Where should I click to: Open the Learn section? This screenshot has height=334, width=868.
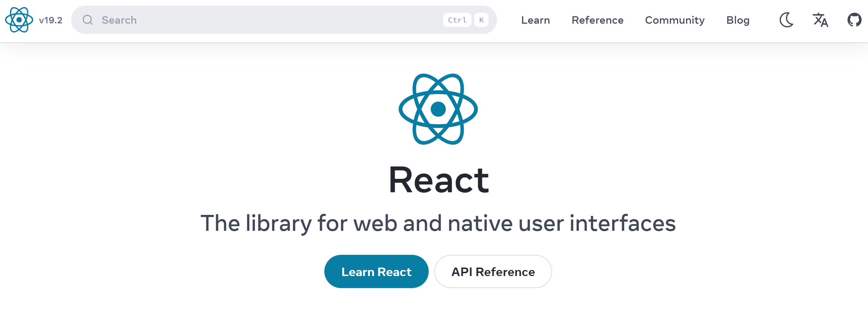(535, 20)
